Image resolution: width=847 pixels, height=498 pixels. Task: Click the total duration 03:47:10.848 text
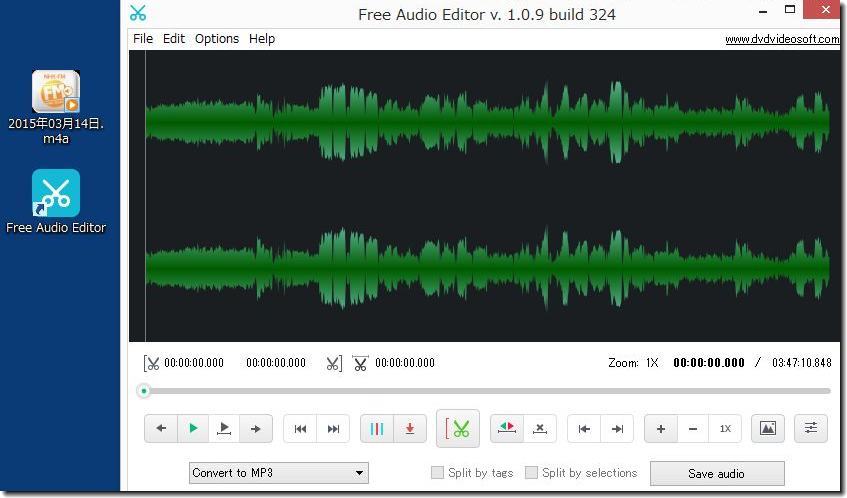coord(802,363)
